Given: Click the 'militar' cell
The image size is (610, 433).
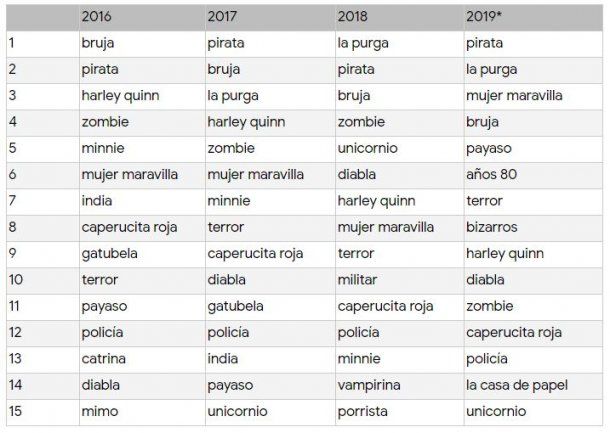Looking at the screenshot, I should point(357,280).
